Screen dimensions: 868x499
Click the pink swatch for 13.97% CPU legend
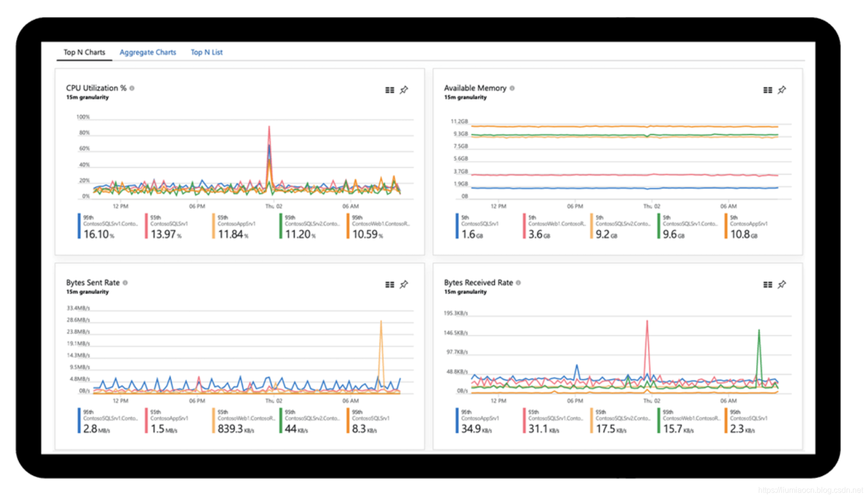click(x=146, y=226)
